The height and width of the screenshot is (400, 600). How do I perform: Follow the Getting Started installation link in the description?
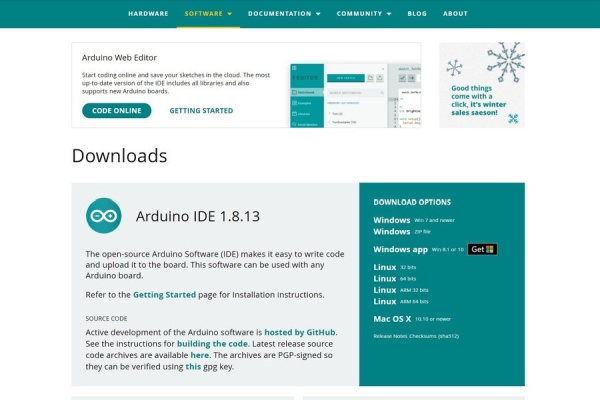[x=164, y=295]
